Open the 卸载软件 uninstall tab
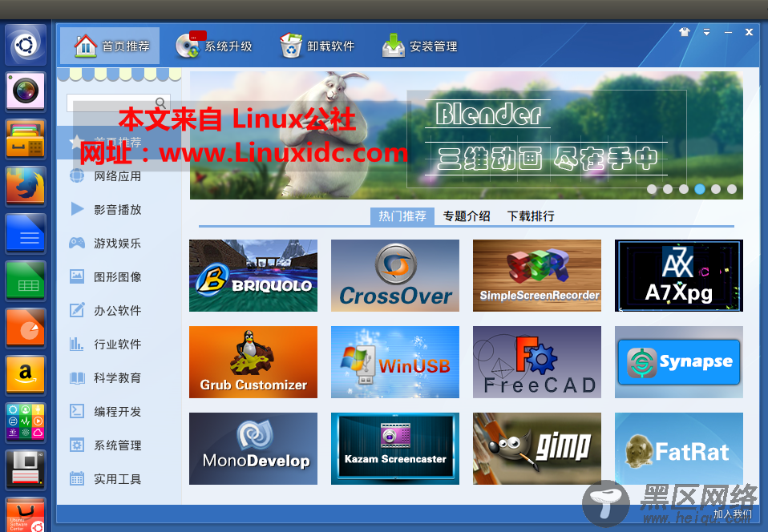Image resolution: width=768 pixels, height=532 pixels. (317, 46)
